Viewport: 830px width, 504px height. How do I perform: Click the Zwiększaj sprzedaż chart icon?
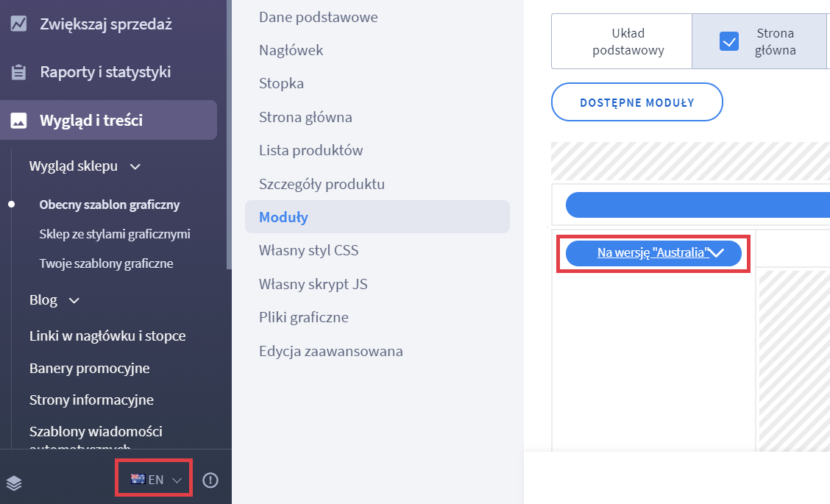pyautogui.click(x=18, y=24)
